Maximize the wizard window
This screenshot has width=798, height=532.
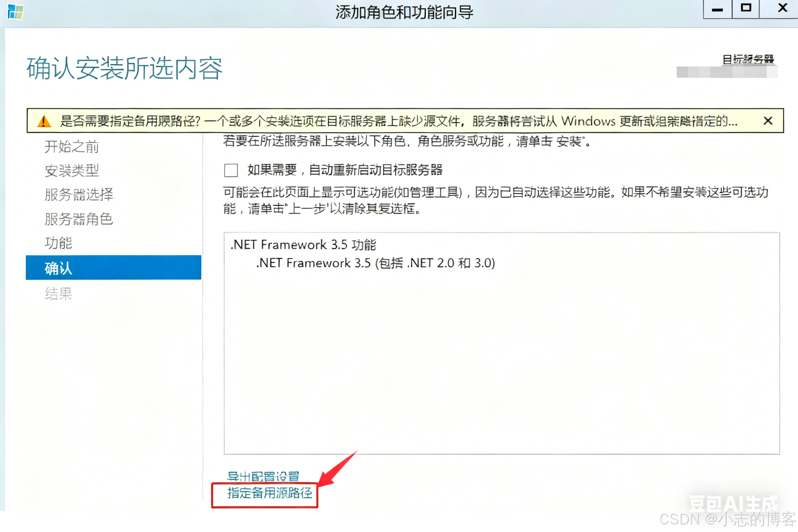coord(745,9)
